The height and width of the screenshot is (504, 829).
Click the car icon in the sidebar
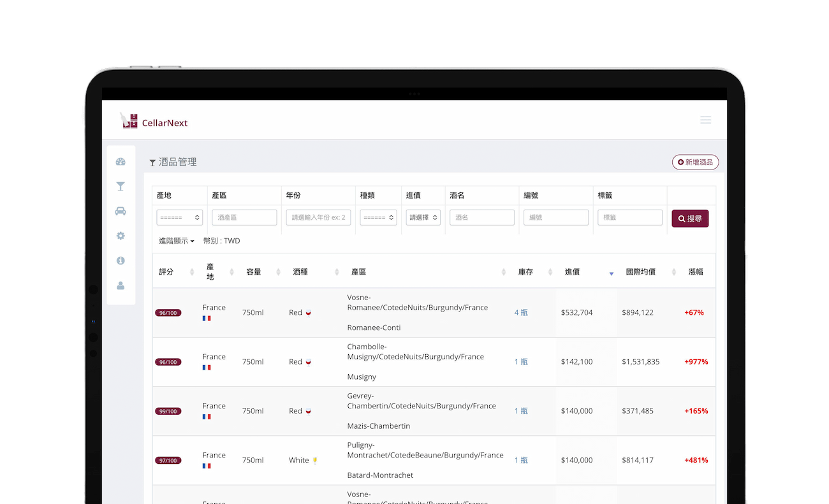pyautogui.click(x=120, y=211)
